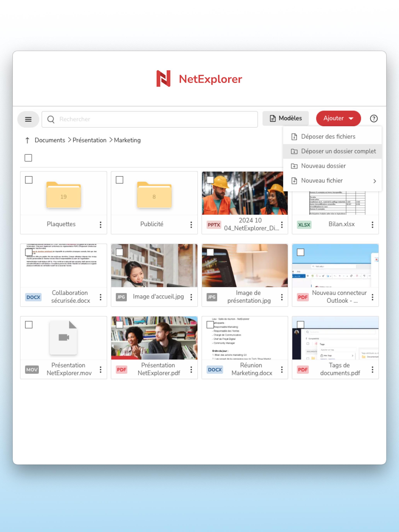Open more options for Publicité folder
The image size is (399, 532).
point(191,225)
